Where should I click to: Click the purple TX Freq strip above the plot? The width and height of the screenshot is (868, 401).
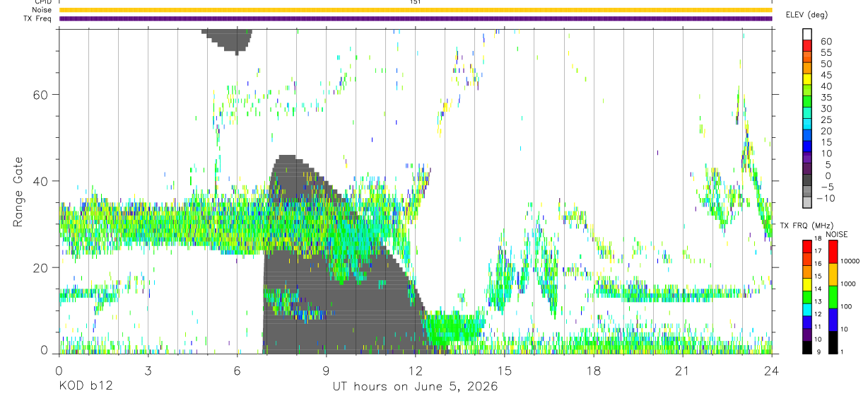pos(416,18)
